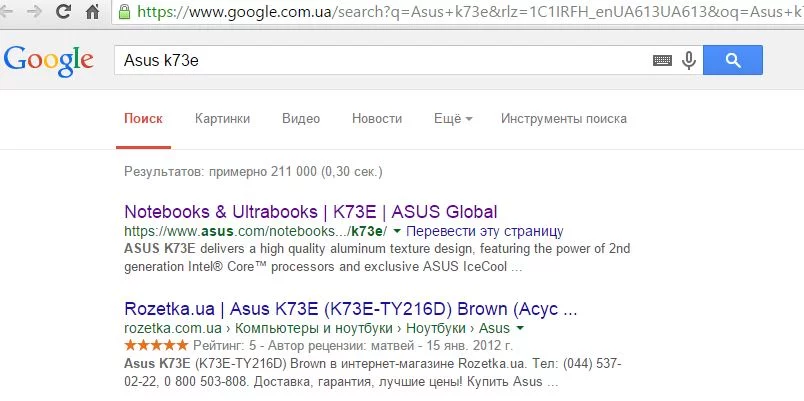Switch to the Новости tab
The image size is (804, 401).
[377, 119]
